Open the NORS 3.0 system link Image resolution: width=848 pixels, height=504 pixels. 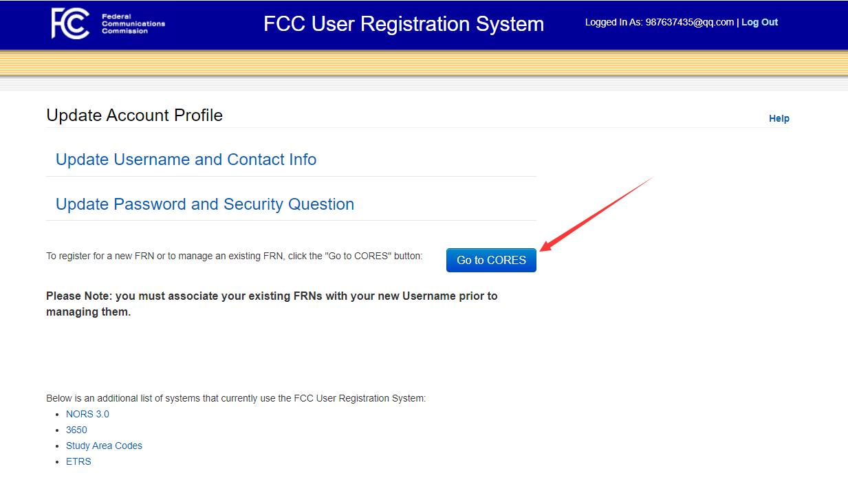pos(87,414)
